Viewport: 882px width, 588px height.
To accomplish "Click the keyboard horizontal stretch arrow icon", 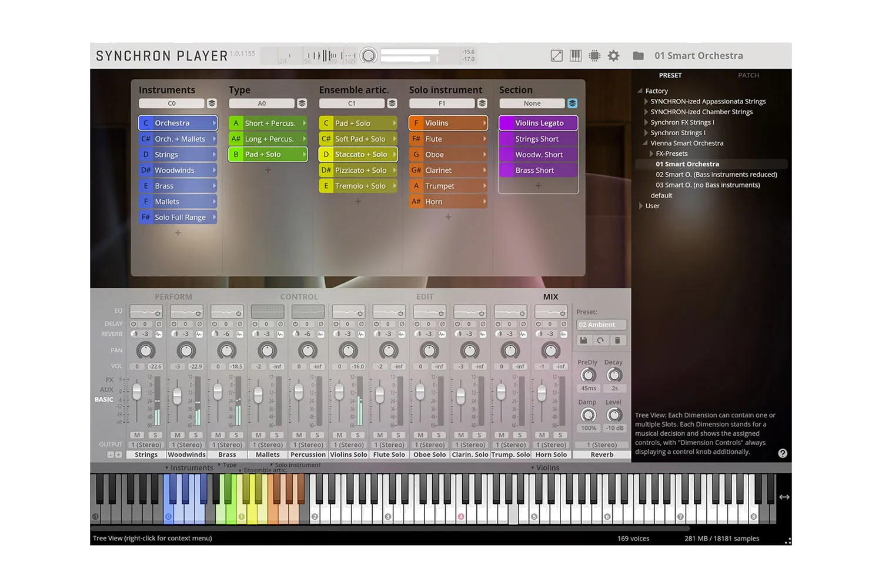I will coord(784,497).
